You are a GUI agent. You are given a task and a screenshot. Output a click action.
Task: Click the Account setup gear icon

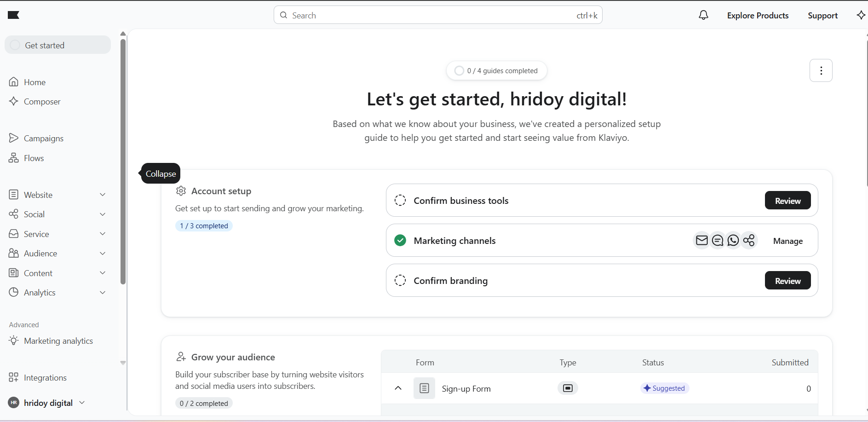point(181,191)
